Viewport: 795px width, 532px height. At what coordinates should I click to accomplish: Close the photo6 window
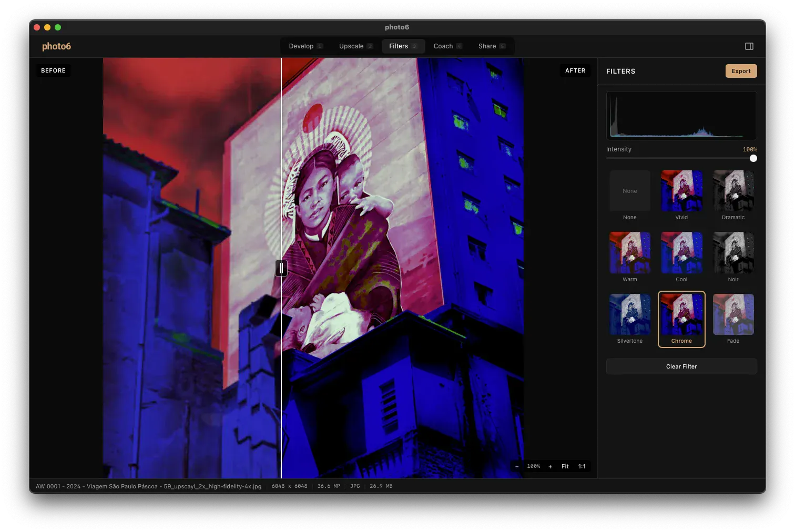click(37, 27)
